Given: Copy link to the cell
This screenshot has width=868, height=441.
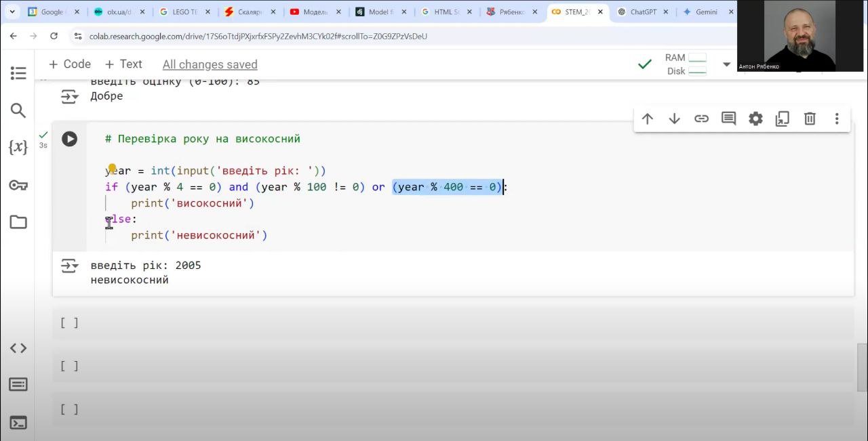Looking at the screenshot, I should coord(701,119).
